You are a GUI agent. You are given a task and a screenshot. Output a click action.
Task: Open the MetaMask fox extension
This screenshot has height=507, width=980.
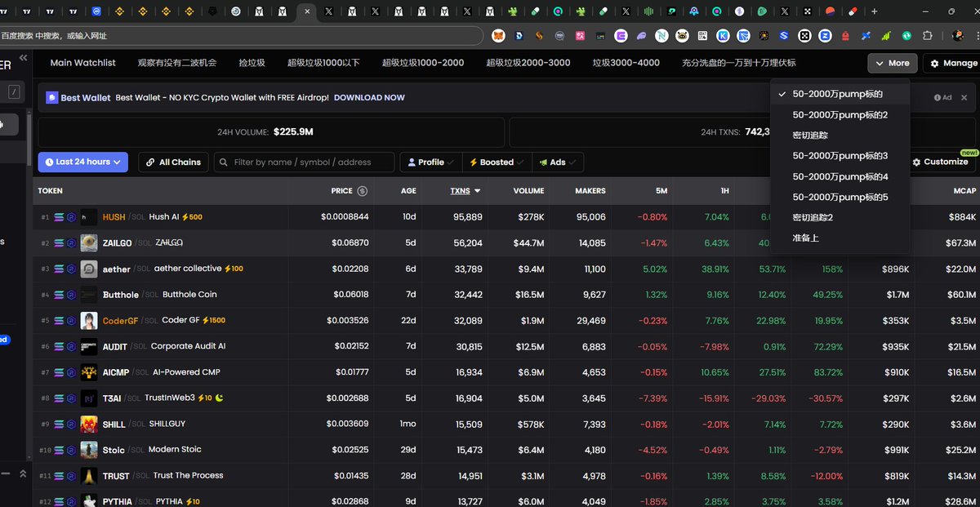tap(498, 36)
